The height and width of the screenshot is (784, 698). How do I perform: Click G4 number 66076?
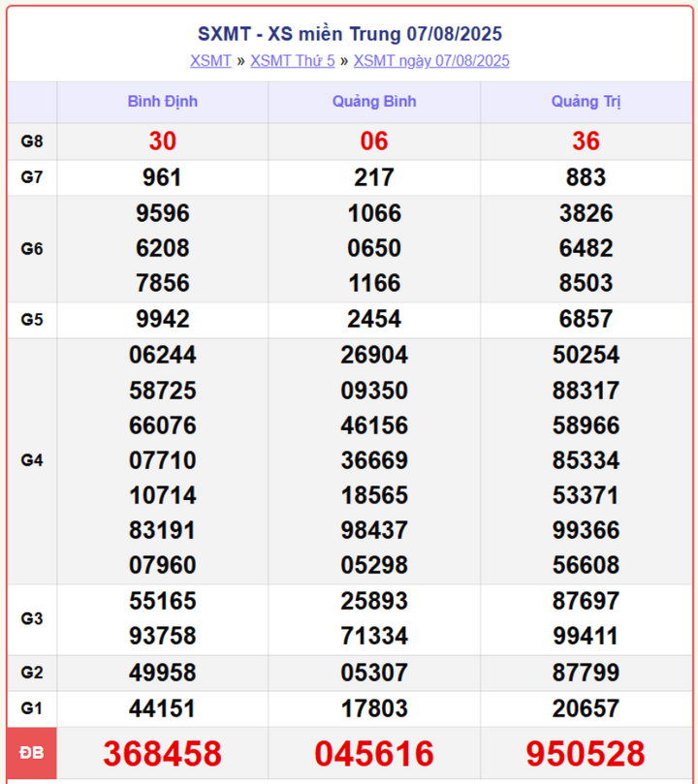163,425
